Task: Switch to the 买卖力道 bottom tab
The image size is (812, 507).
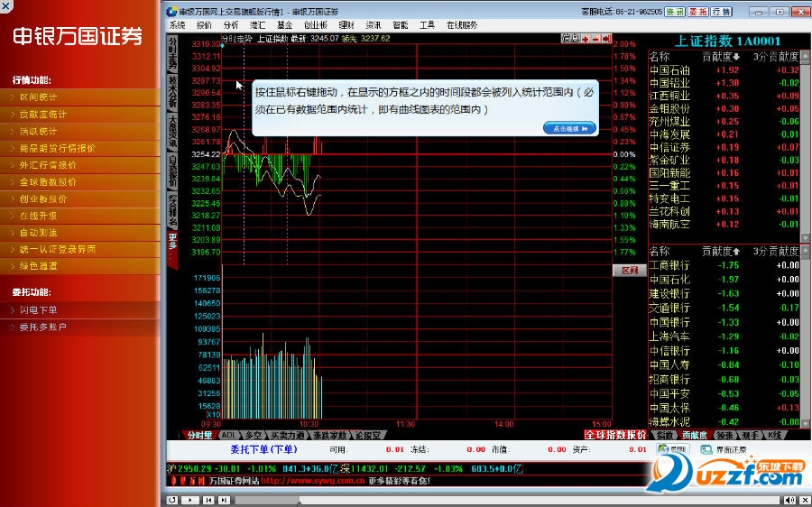Action: coord(288,435)
